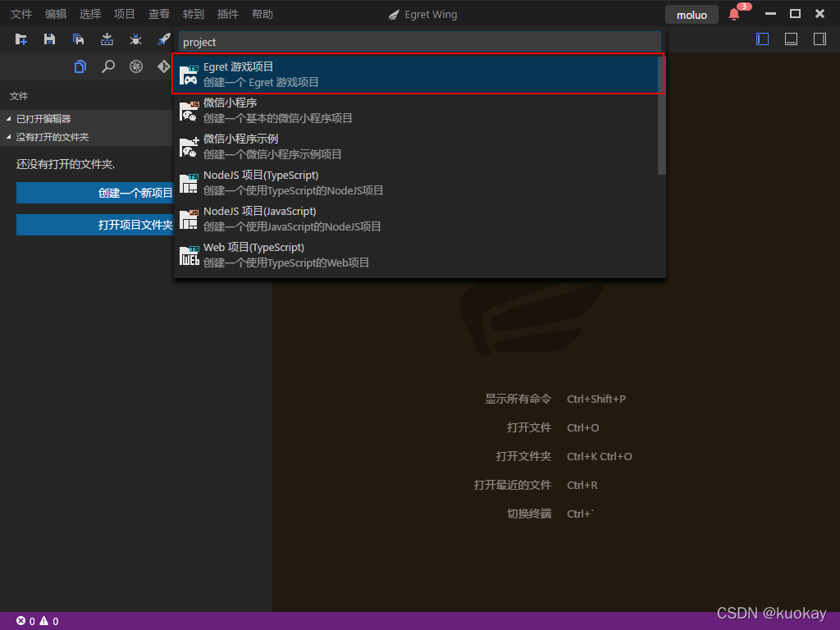Open the 文件 menu
The image size is (840, 630).
21,15
